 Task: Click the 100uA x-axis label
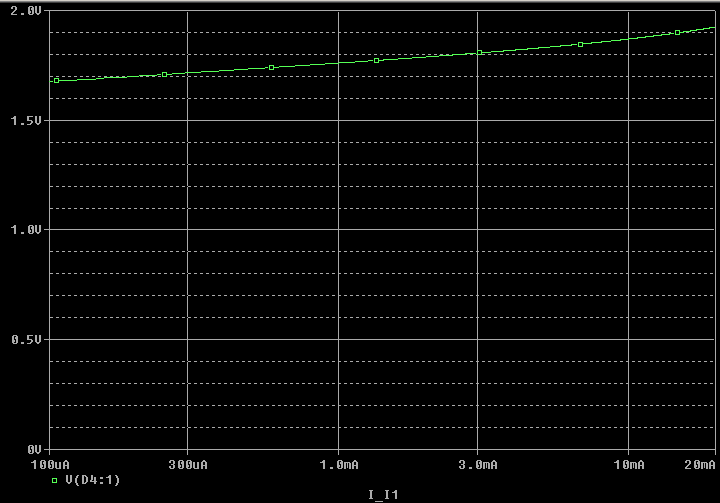coord(50,465)
